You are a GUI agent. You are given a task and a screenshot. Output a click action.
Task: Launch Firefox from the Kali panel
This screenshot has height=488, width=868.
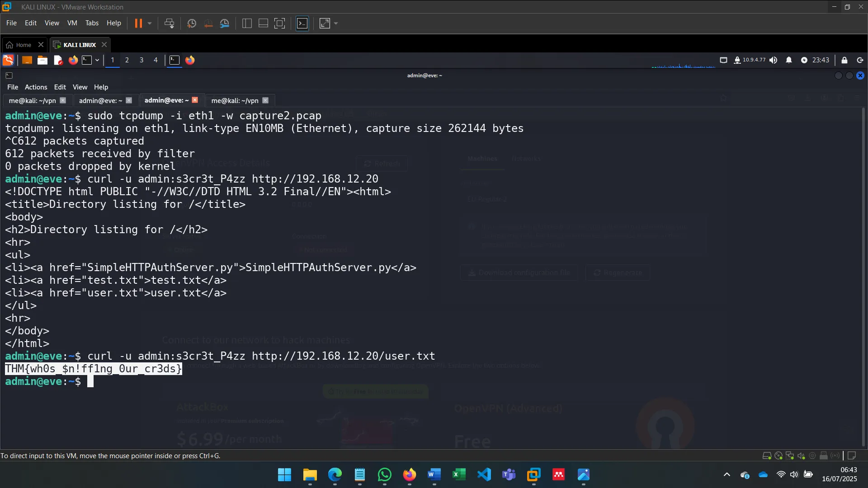pos(73,60)
